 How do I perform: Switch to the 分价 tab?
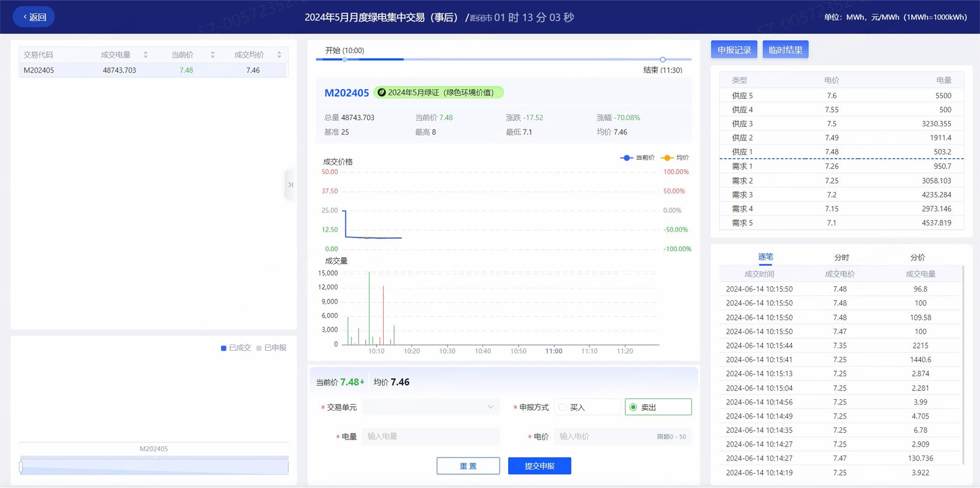tap(917, 258)
